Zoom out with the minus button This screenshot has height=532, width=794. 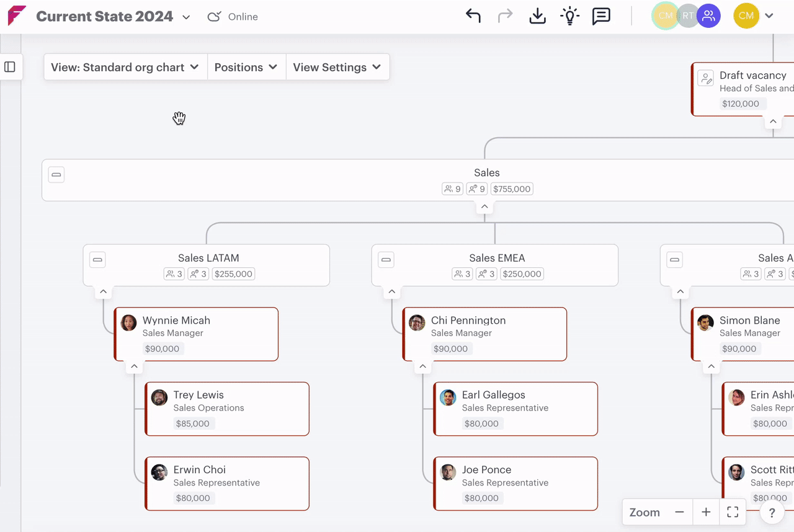pyautogui.click(x=679, y=512)
